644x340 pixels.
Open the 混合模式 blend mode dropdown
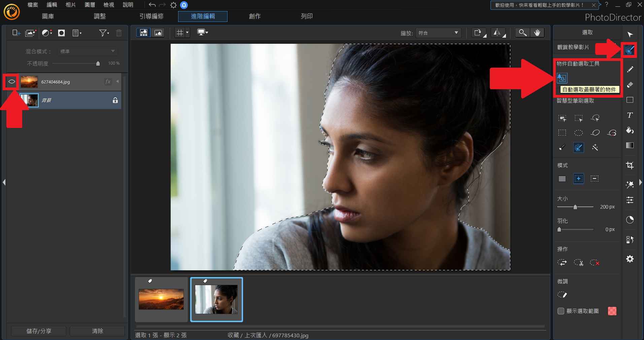click(x=87, y=51)
